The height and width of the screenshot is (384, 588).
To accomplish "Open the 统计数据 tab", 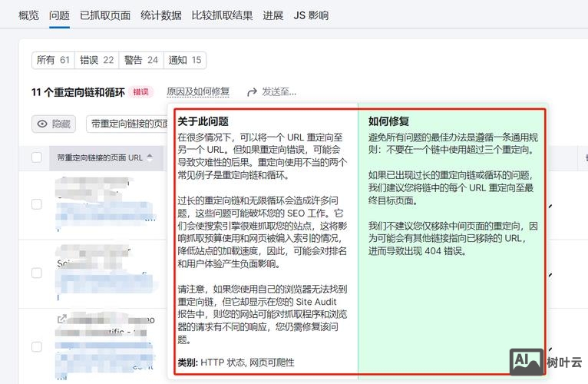I will [x=161, y=15].
